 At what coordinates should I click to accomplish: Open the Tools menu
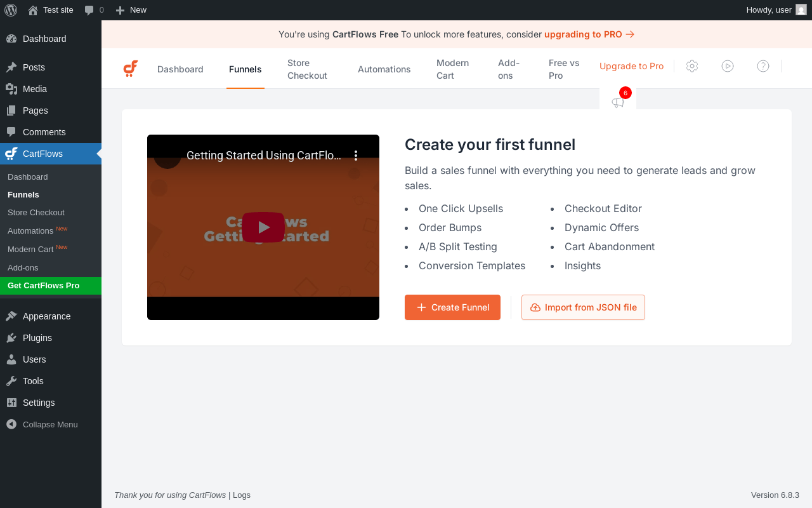(51, 381)
